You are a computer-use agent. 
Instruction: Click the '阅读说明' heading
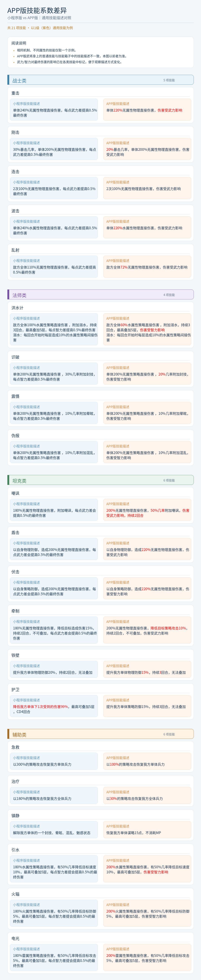(x=19, y=43)
